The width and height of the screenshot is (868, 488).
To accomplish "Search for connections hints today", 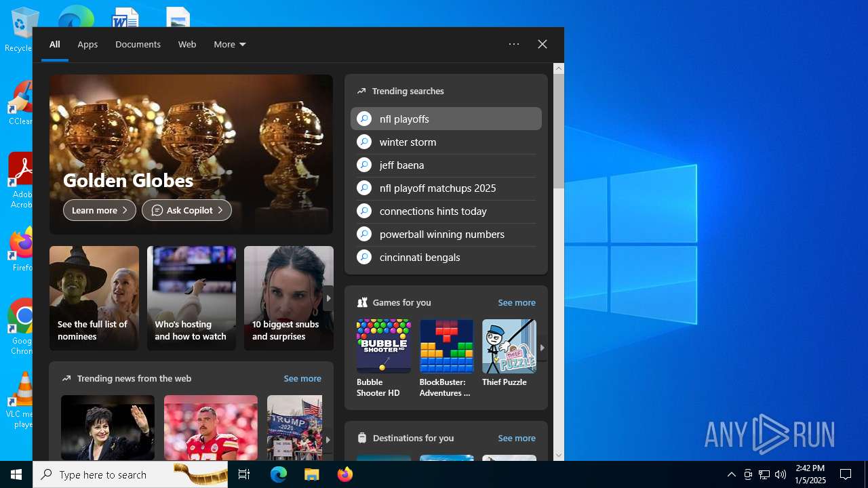I will [x=446, y=211].
